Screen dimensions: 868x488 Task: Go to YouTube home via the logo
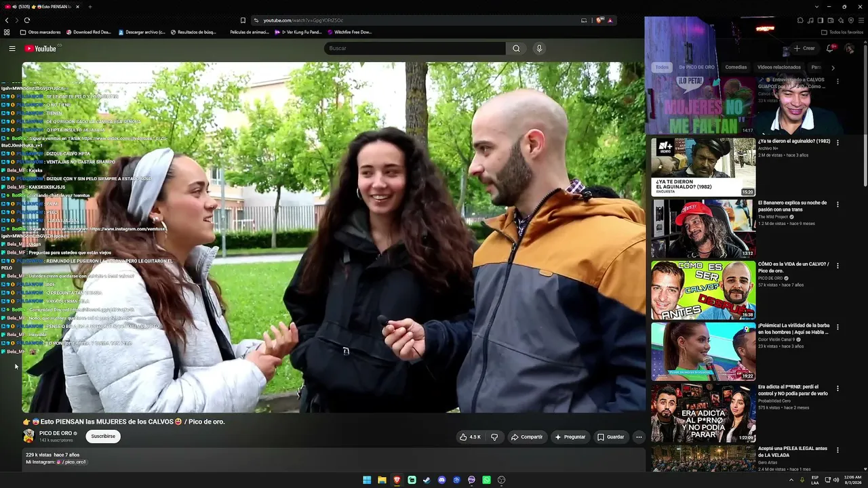click(41, 48)
